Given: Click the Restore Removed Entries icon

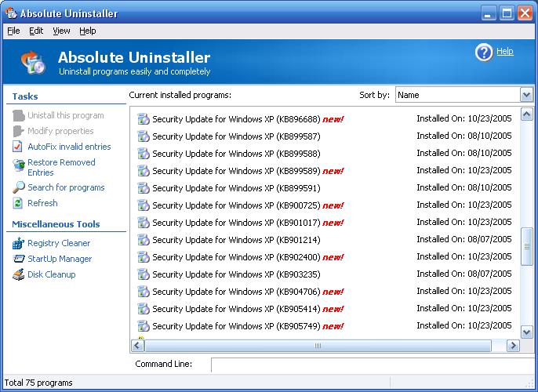Looking at the screenshot, I should (19, 165).
